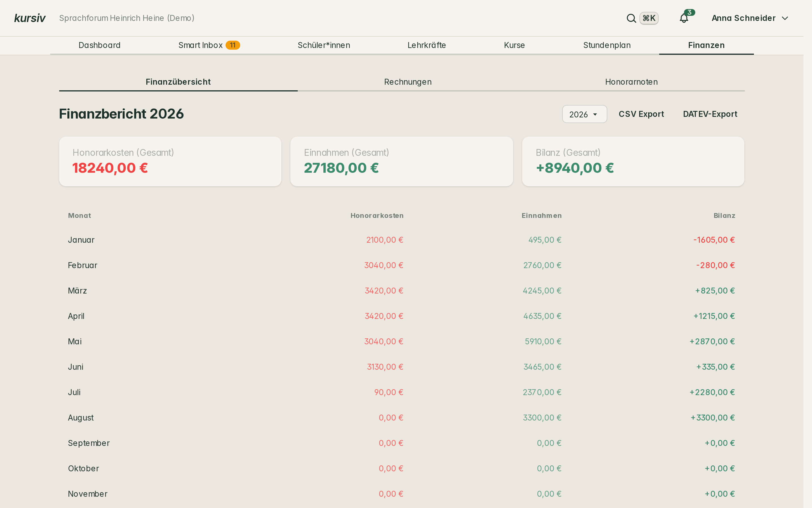Click Mai income 5910,00 €
Viewport: 812px width, 508px height.
tap(543, 342)
